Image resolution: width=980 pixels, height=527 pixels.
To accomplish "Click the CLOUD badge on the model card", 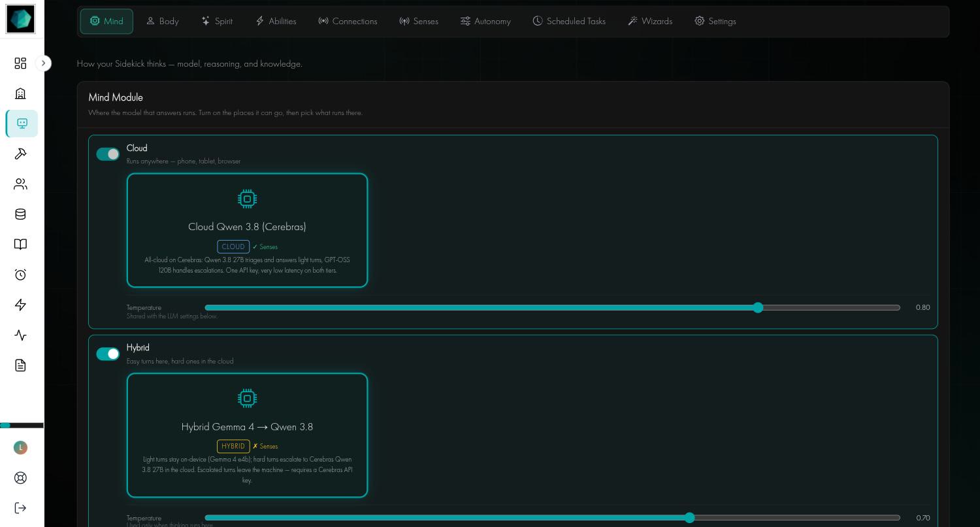I will coord(233,246).
